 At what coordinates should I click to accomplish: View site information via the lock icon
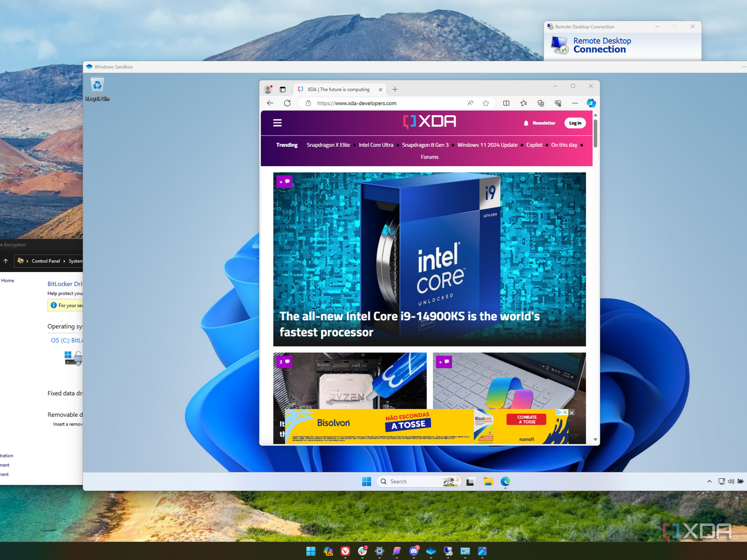(x=308, y=103)
